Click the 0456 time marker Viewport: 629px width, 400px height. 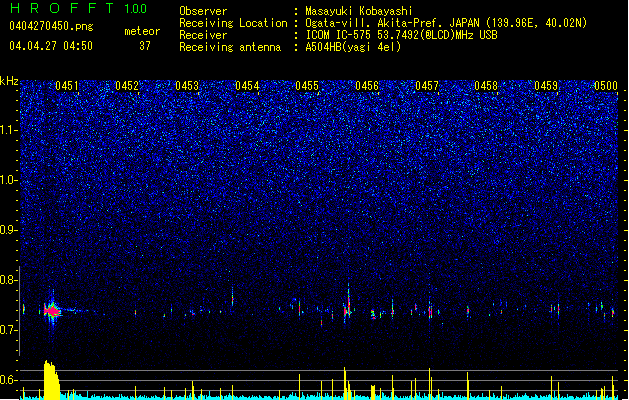pyautogui.click(x=367, y=86)
